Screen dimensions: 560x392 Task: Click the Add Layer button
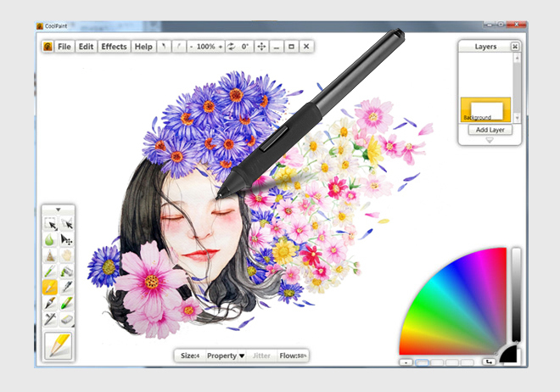tap(490, 130)
